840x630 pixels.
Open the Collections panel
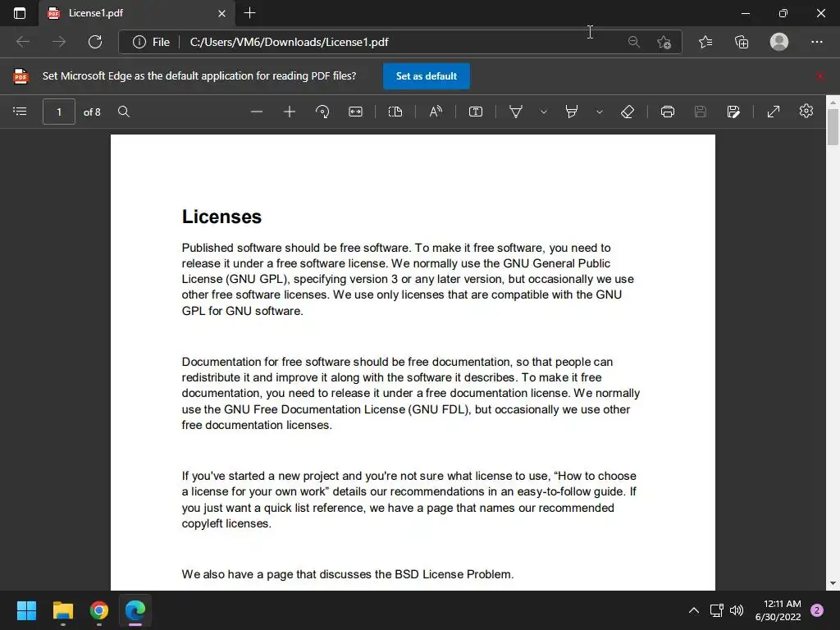[x=742, y=42]
